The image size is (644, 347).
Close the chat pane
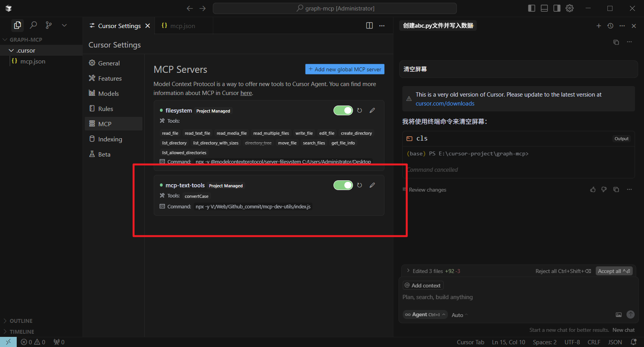click(634, 26)
